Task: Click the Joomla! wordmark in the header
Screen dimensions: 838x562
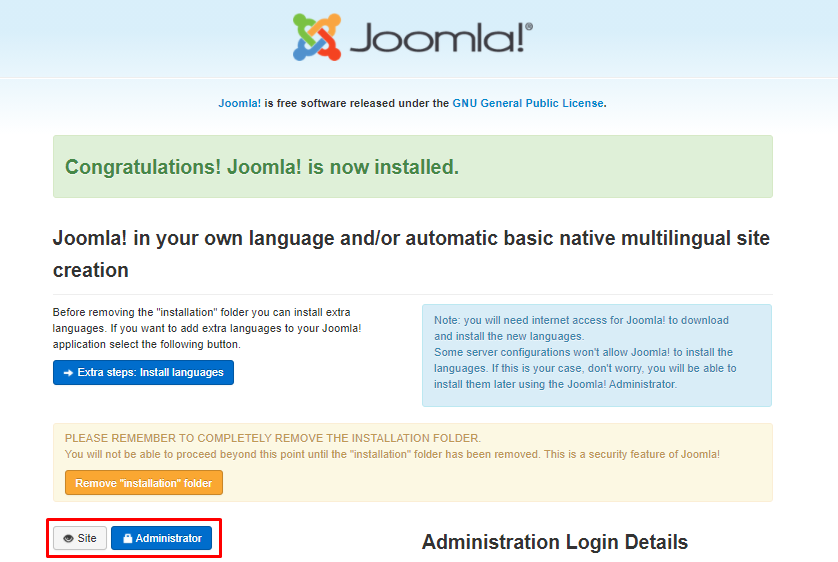Action: 442,38
